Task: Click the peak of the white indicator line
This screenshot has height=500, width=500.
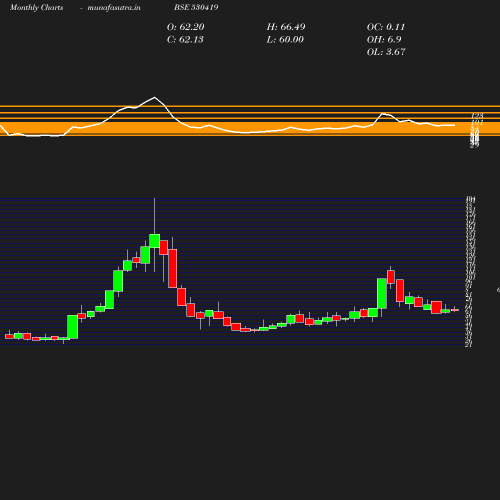Action: pyautogui.click(x=154, y=97)
